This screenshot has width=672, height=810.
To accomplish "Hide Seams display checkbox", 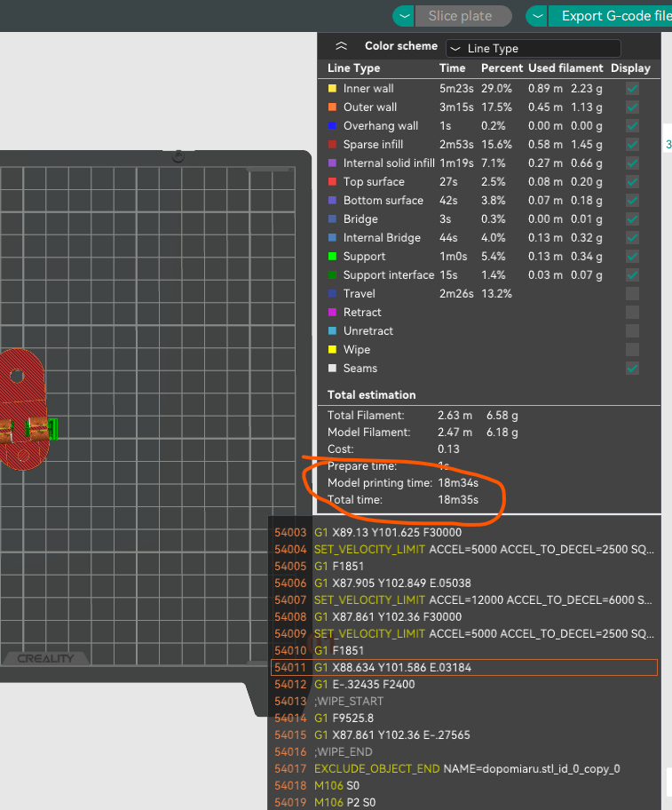I will (632, 369).
